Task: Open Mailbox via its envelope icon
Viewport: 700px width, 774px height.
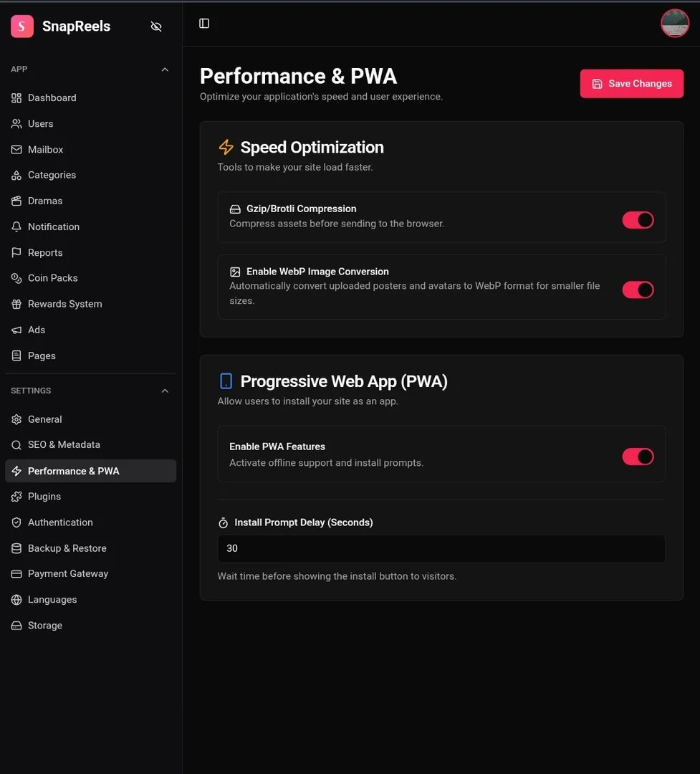Action: (16, 149)
